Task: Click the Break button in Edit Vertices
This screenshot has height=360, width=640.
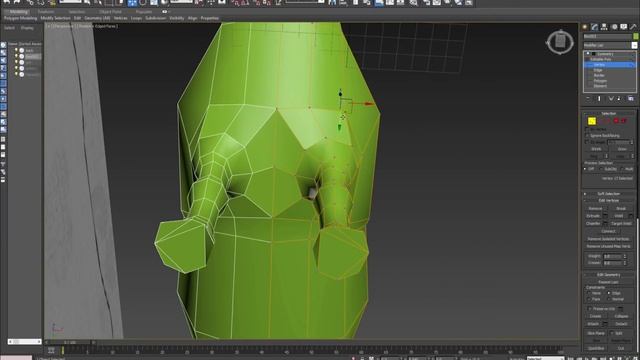Action: [x=621, y=209]
